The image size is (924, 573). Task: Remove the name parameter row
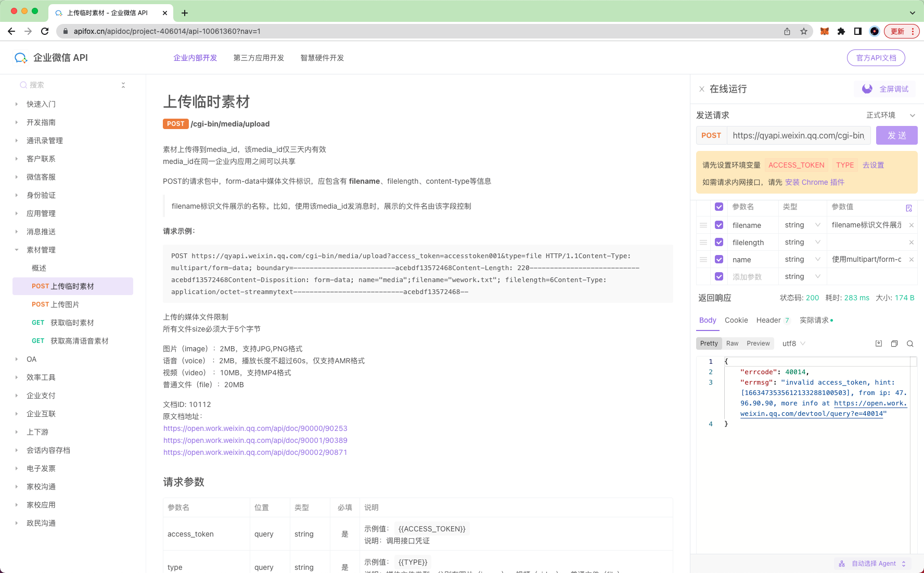coord(912,260)
